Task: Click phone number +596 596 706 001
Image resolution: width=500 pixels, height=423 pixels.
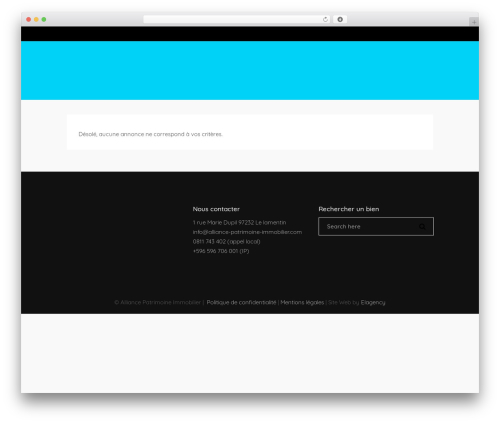Action: [215, 251]
